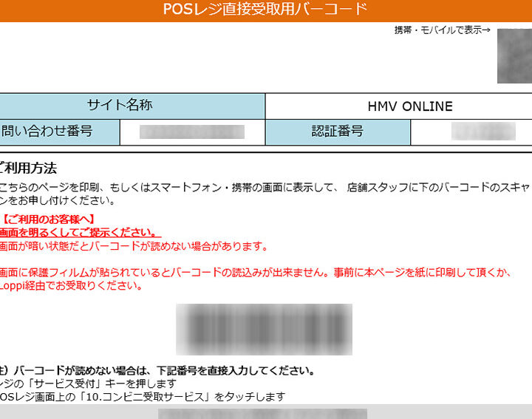Click the 'サービス受付' key instruction line
532x419 pixels.
tap(88, 384)
